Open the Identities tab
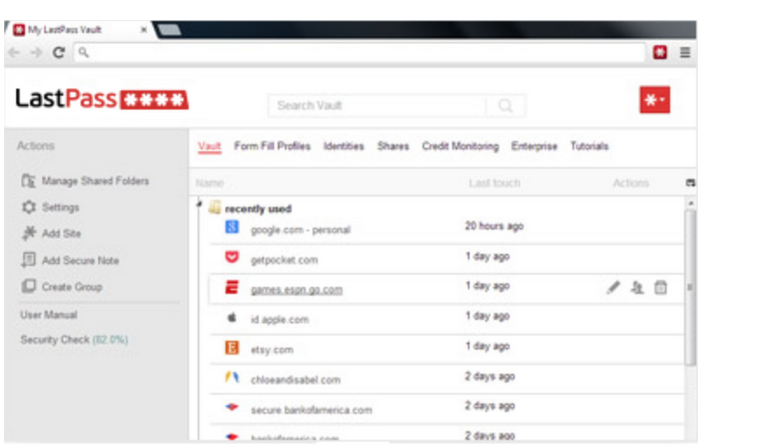Viewport: 782px width, 448px height. pyautogui.click(x=344, y=146)
